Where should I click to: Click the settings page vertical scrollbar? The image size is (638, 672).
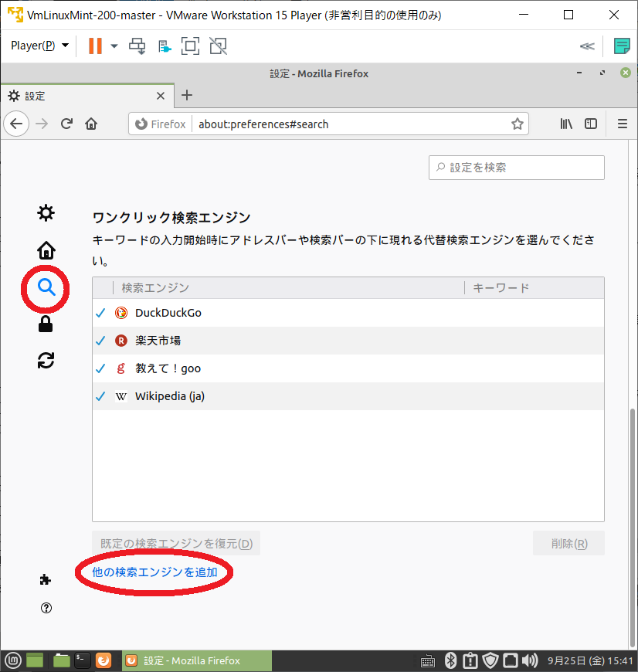(x=633, y=527)
